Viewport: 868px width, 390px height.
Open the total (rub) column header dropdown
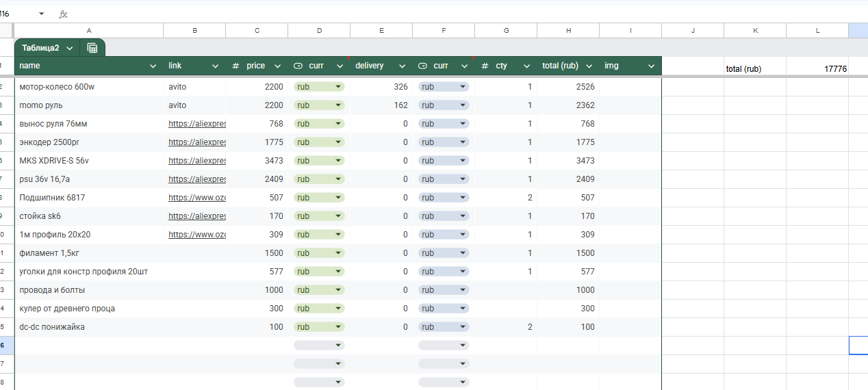(x=589, y=66)
